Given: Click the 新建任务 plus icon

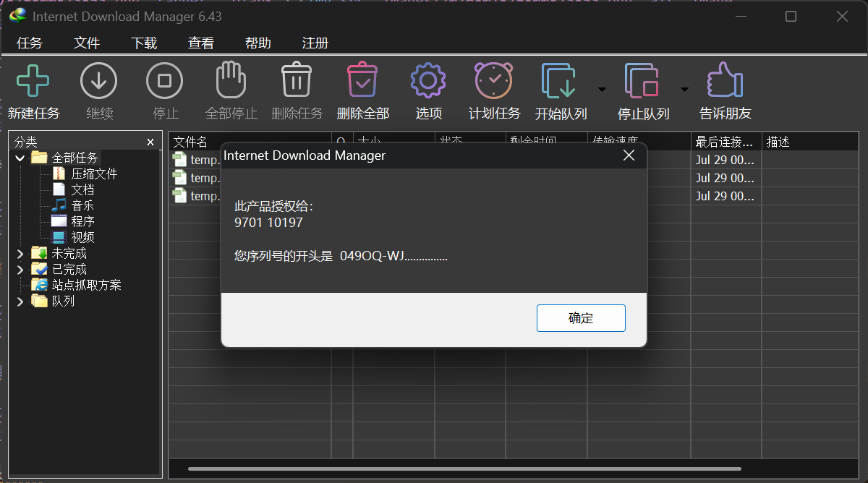Looking at the screenshot, I should point(33,80).
